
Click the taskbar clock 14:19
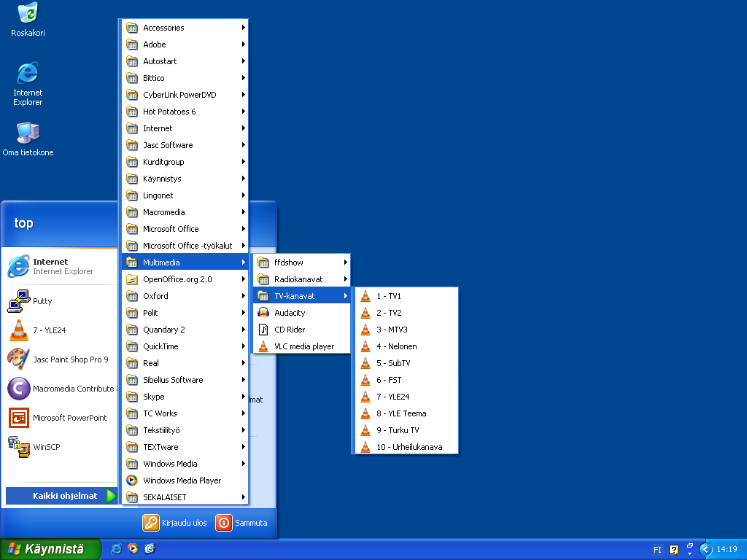tap(727, 550)
